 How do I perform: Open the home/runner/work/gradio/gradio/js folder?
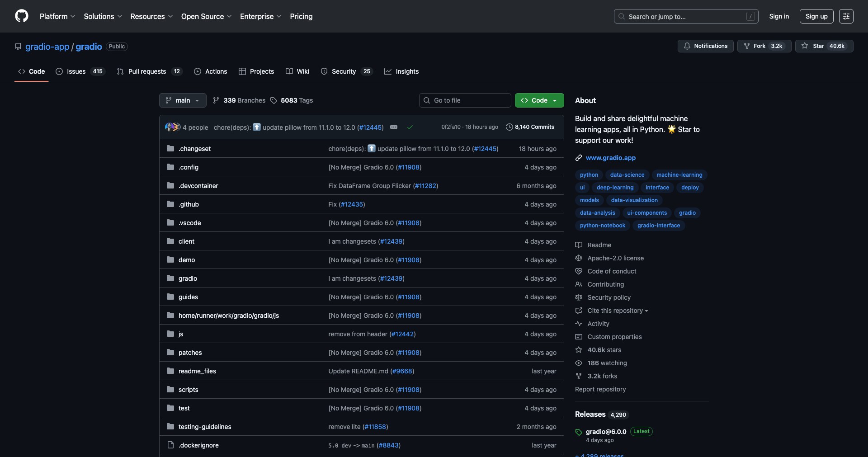coord(229,316)
